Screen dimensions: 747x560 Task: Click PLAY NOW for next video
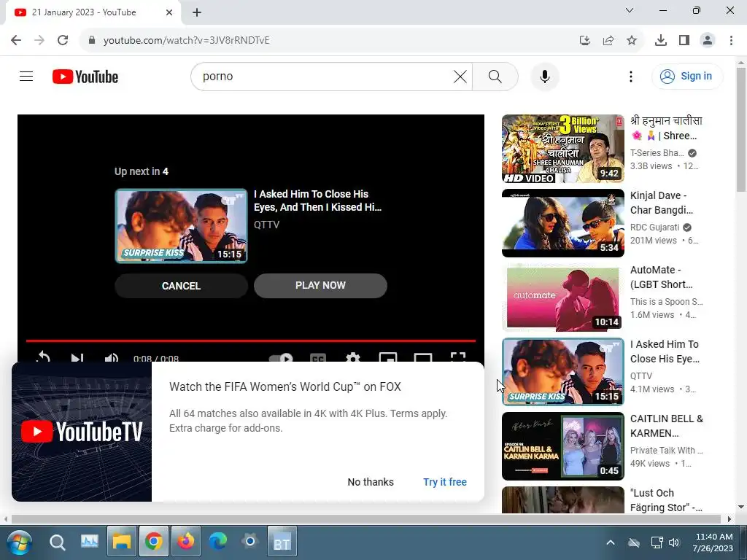tap(320, 285)
